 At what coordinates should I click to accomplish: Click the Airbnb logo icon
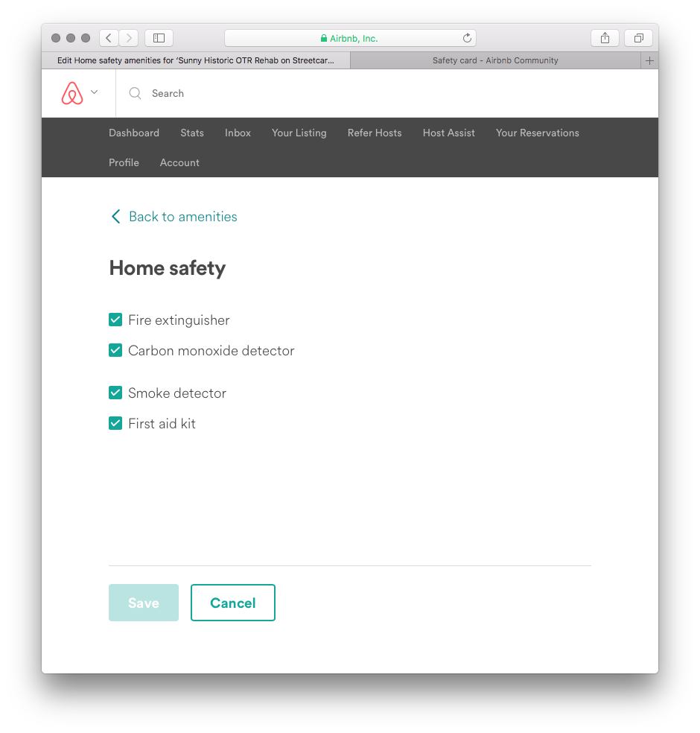point(72,93)
